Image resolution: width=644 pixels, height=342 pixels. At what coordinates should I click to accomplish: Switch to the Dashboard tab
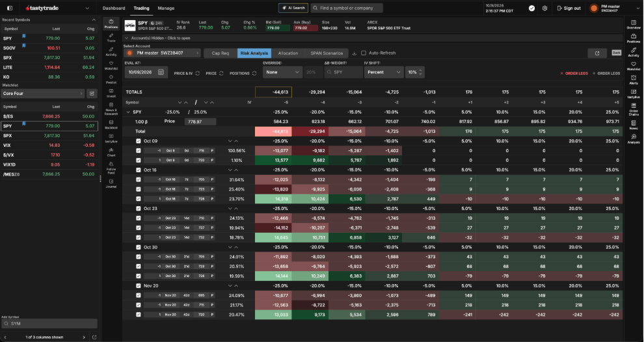click(114, 8)
